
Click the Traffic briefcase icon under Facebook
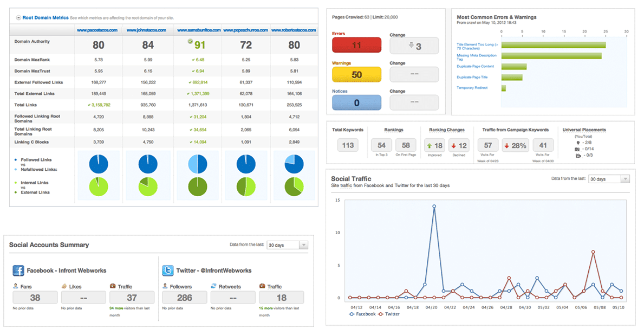pyautogui.click(x=112, y=286)
